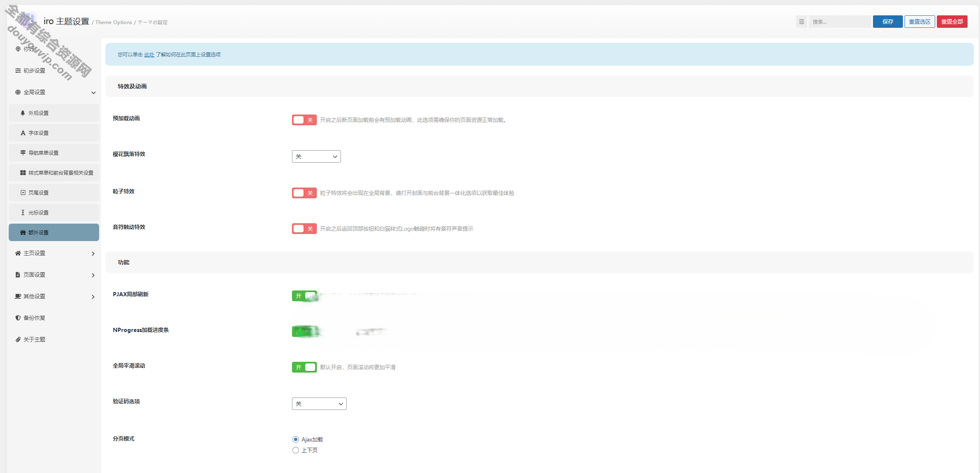This screenshot has height=473, width=980.
Task: Expand the 页面设置 arrow
Action: click(93, 275)
